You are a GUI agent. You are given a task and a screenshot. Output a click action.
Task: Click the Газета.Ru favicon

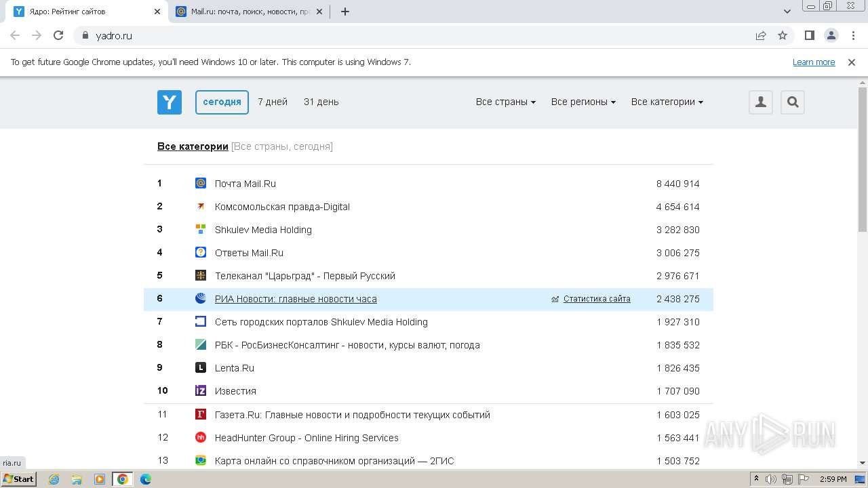[201, 414]
